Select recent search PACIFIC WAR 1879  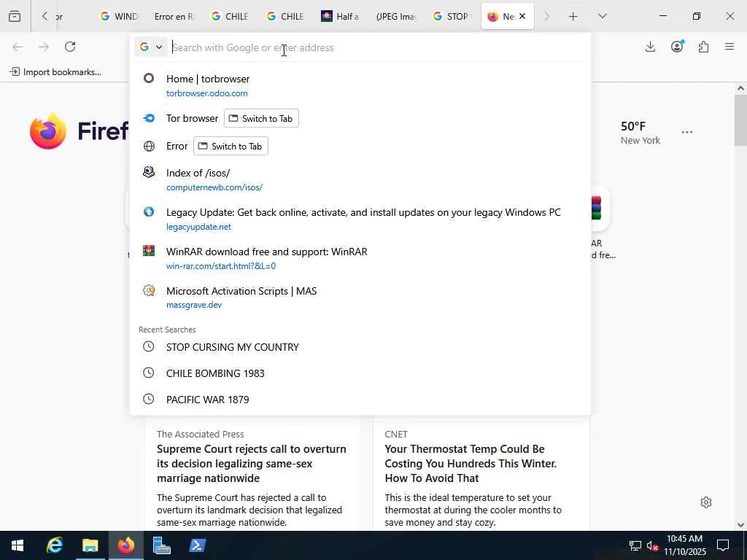[360, 400]
